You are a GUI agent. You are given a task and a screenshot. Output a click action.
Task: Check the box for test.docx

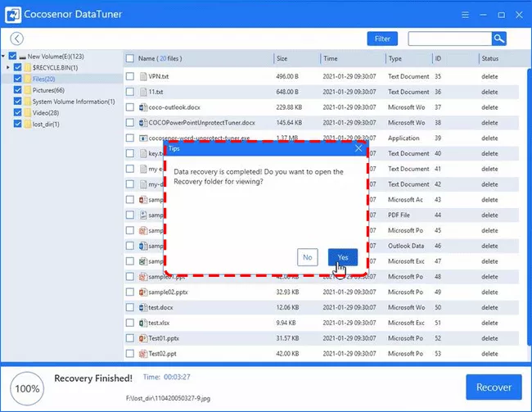[130, 307]
